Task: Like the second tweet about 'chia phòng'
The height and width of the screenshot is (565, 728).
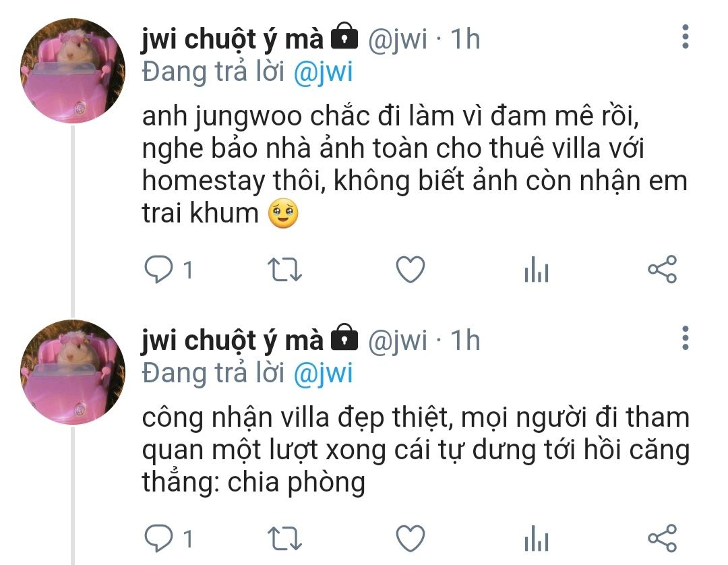Action: (411, 539)
